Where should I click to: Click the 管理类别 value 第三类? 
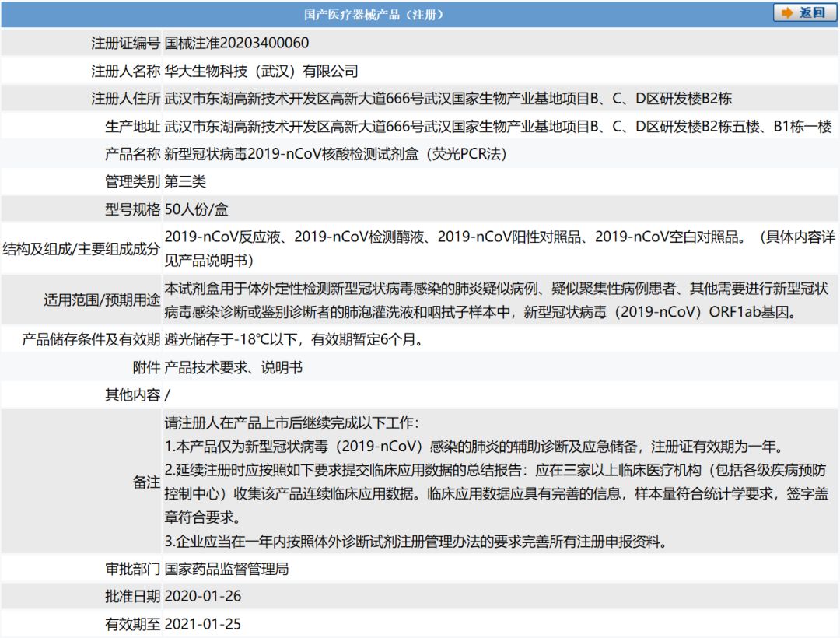click(185, 182)
